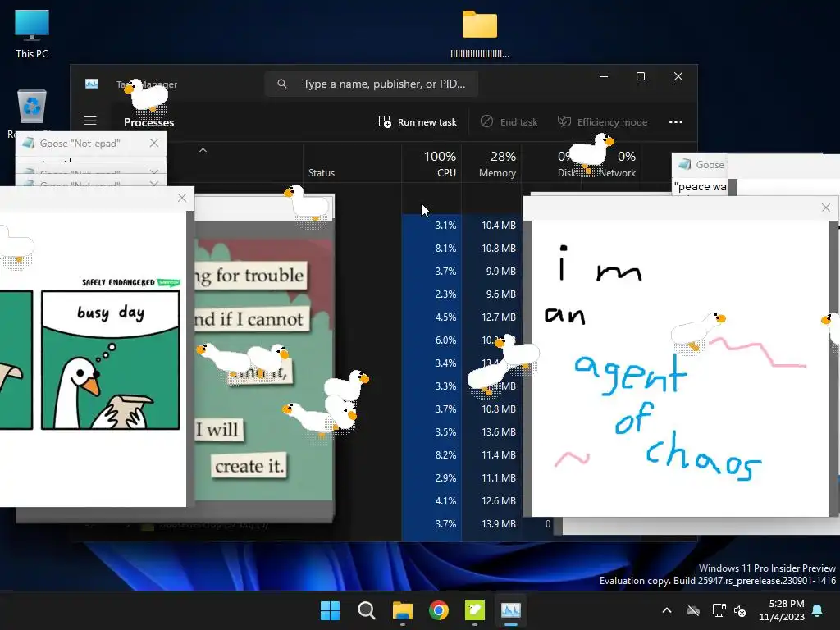Open network status tray icon
The height and width of the screenshot is (630, 840).
coord(719,610)
